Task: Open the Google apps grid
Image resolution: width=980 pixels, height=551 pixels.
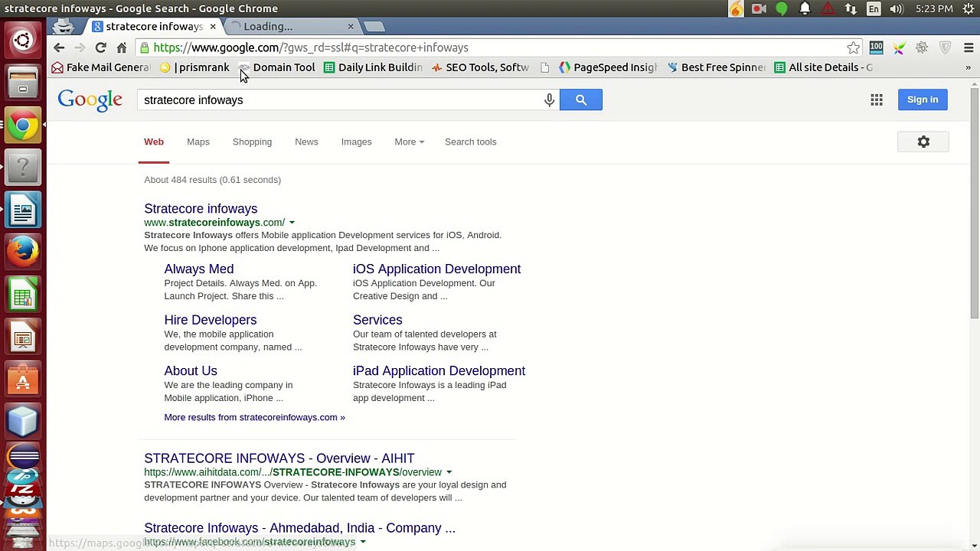Action: click(x=877, y=99)
